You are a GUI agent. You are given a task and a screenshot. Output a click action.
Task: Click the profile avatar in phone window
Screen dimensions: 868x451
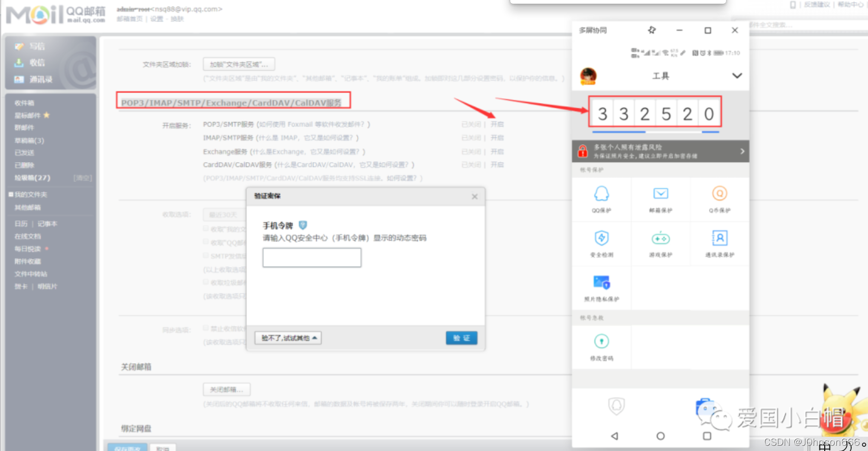pos(588,76)
